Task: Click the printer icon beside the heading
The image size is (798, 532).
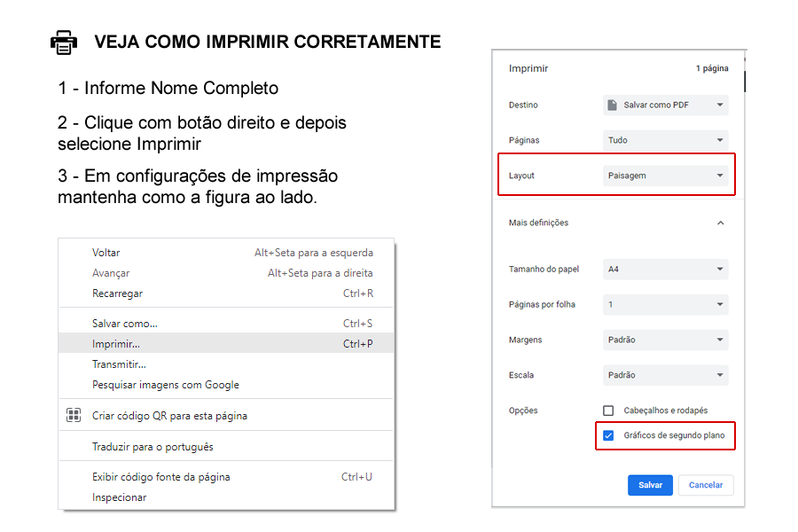Action: click(x=64, y=43)
